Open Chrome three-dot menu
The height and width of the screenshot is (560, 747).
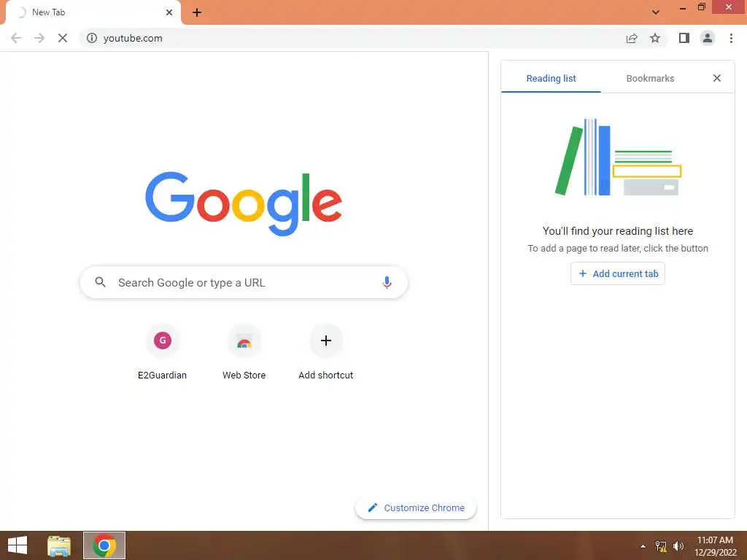[731, 38]
